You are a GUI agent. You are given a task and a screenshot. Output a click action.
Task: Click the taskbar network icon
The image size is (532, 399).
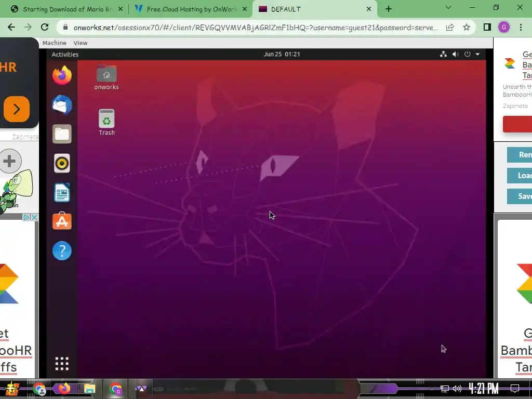445,389
